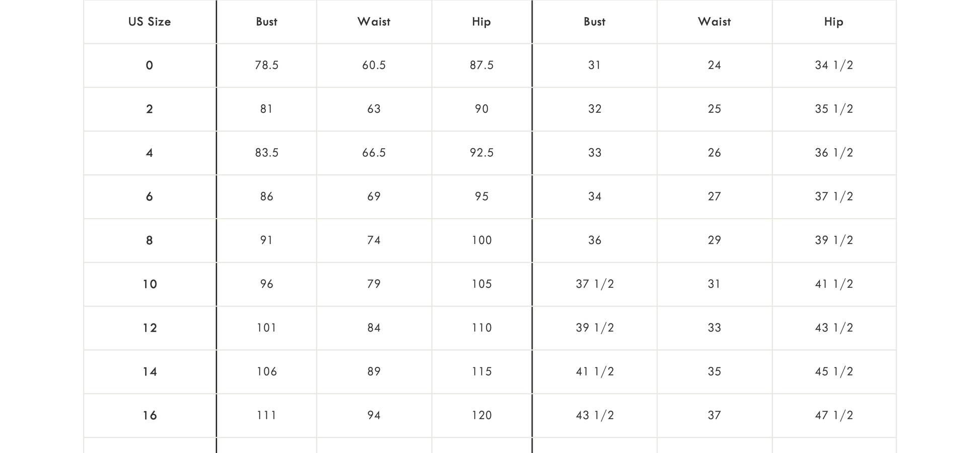This screenshot has height=453, width=980.
Task: Select the 115 hip centimeter cell
Action: point(481,372)
